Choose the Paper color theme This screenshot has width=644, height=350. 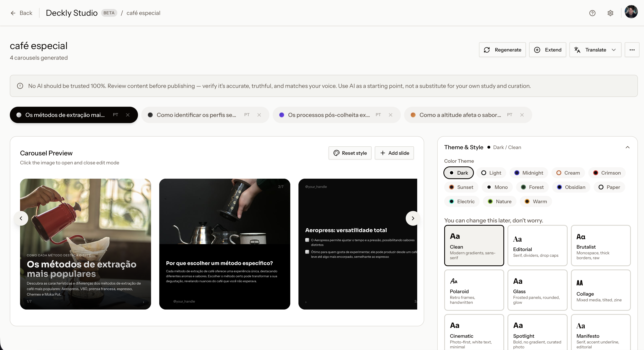click(609, 187)
